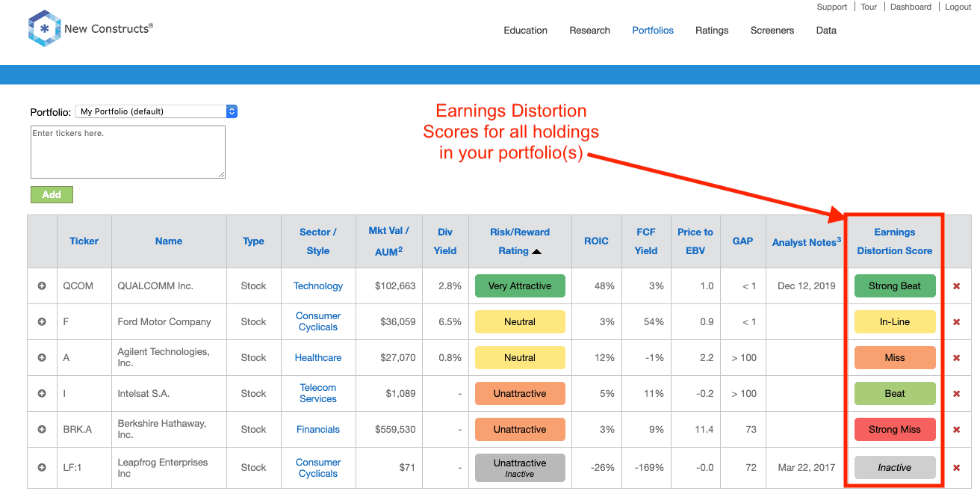Viewport: 980px width, 494px height.
Task: Open the Technology sector link
Action: point(318,286)
